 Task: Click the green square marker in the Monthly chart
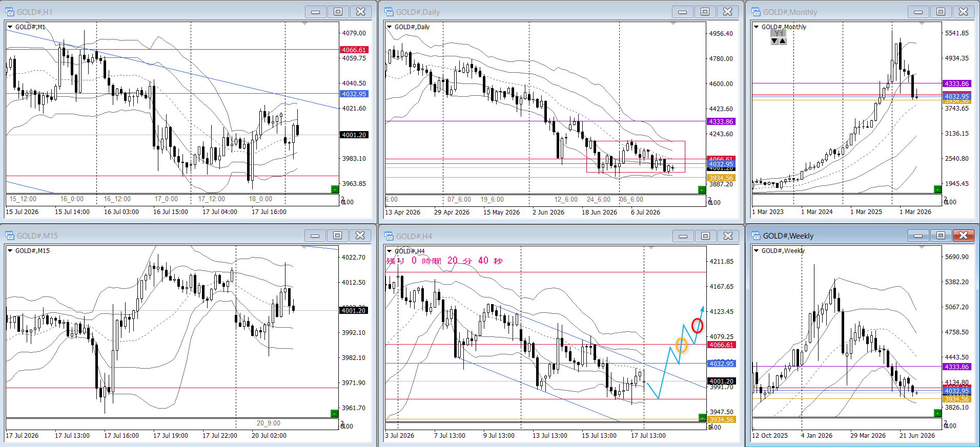coord(937,189)
